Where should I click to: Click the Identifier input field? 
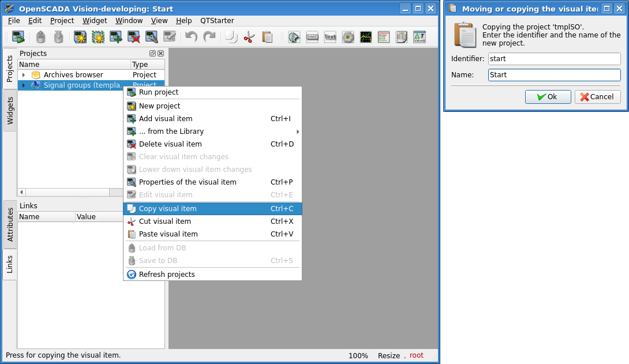pyautogui.click(x=554, y=59)
